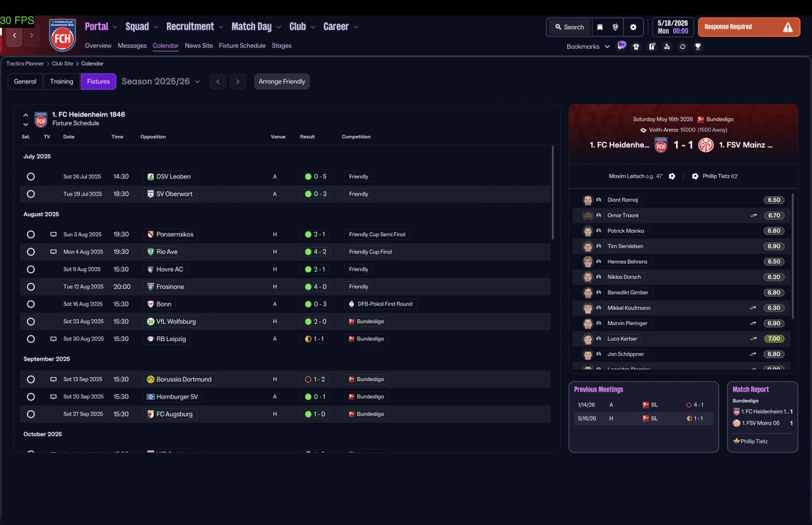812x525 pixels.
Task: Go back with the left arrow navigation button
Action: [x=15, y=36]
